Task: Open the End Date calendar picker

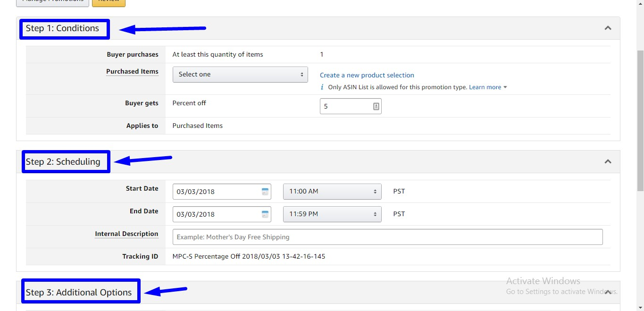Action: pyautogui.click(x=265, y=214)
